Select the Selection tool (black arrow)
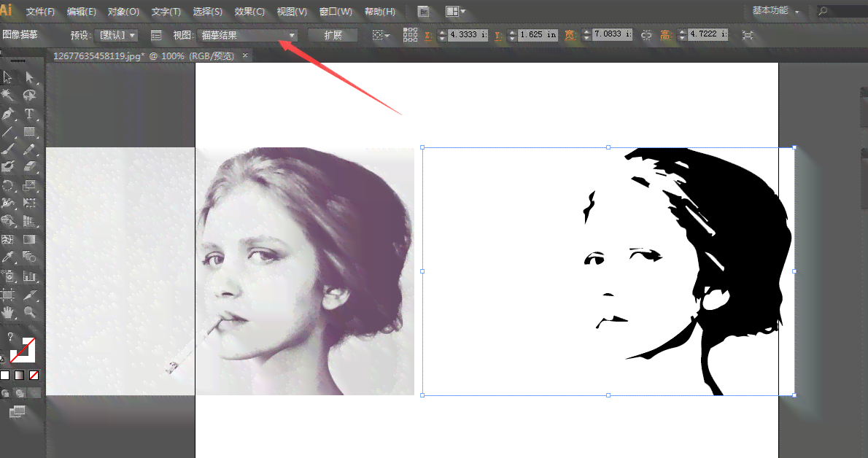Viewport: 868px width, 458px height. click(x=8, y=77)
